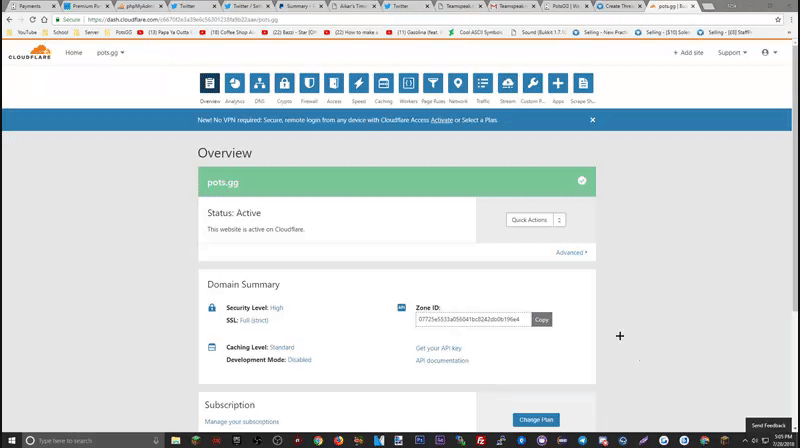800x448 pixels.
Task: Open the API documentation link
Action: coord(442,361)
